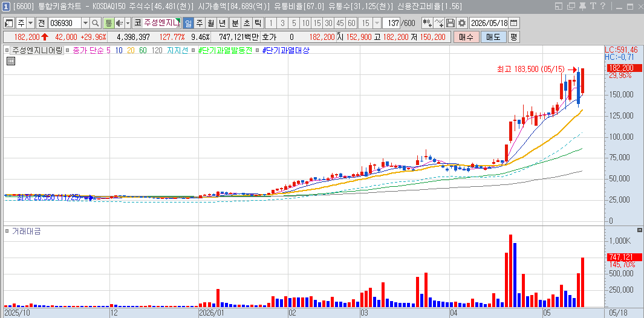644x318 pixels.
Task: Select the 3 interval button
Action: pos(282,22)
